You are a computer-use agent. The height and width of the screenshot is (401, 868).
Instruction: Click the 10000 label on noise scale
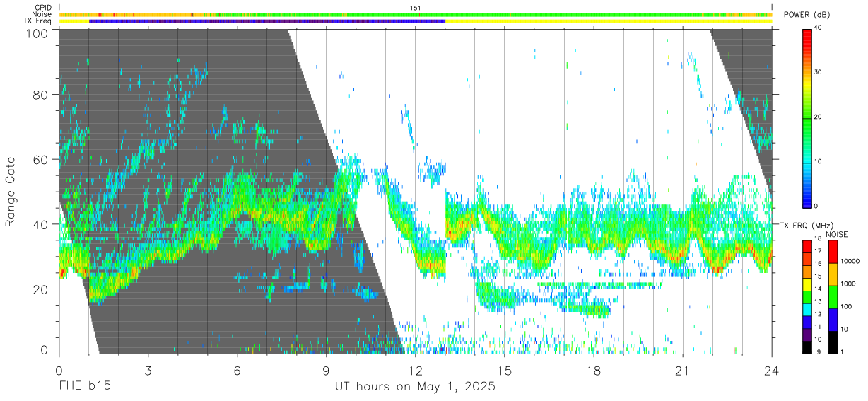tap(850, 262)
